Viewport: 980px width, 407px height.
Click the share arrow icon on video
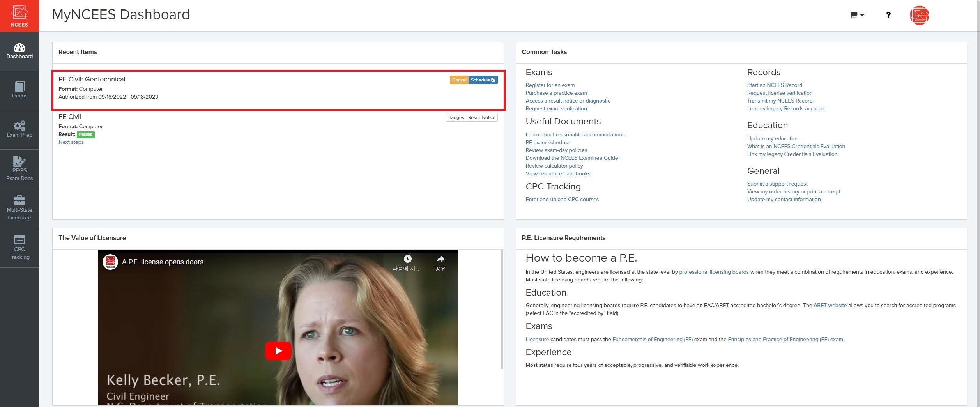point(440,259)
